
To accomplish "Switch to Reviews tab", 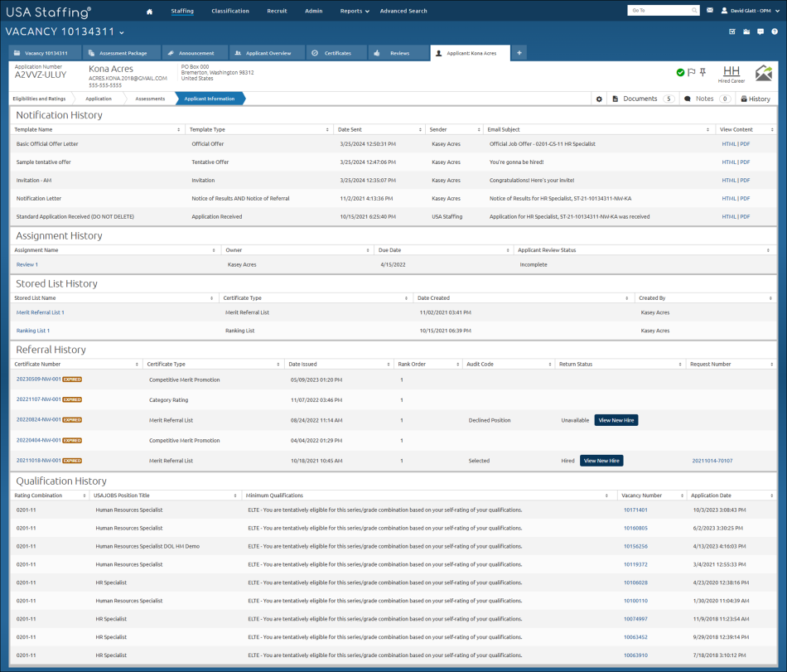I will click(398, 53).
